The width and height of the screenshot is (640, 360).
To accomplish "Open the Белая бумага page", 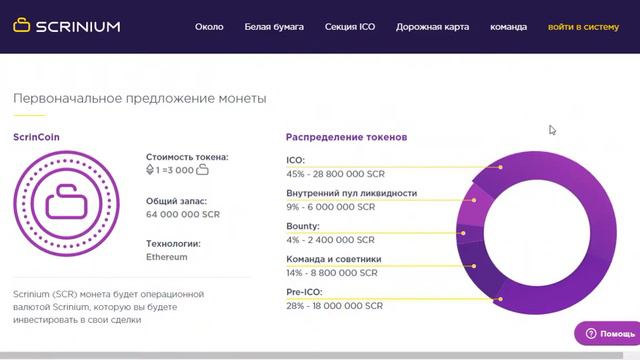I will 274,27.
